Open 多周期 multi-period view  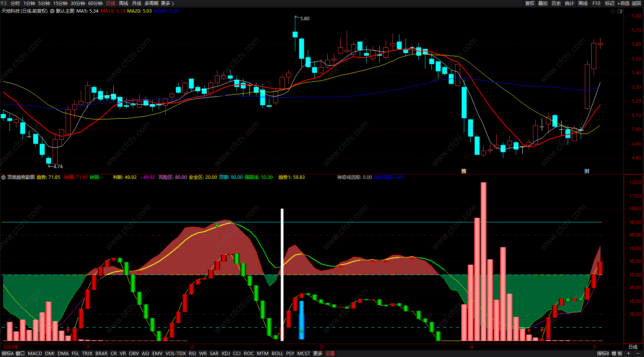tap(151, 3)
